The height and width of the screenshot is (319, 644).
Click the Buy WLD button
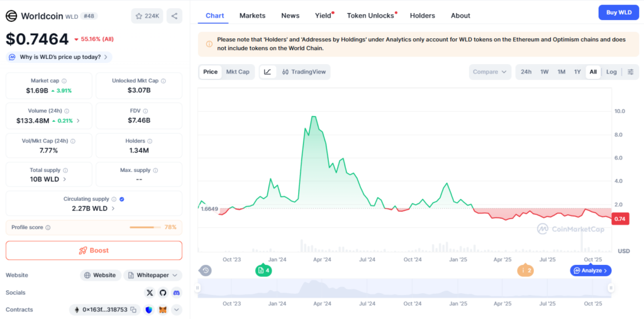coord(618,12)
